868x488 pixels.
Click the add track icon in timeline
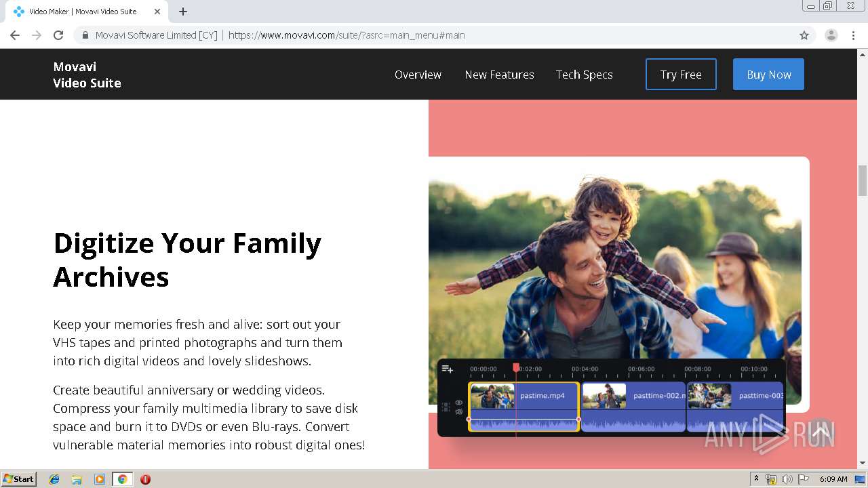[447, 369]
